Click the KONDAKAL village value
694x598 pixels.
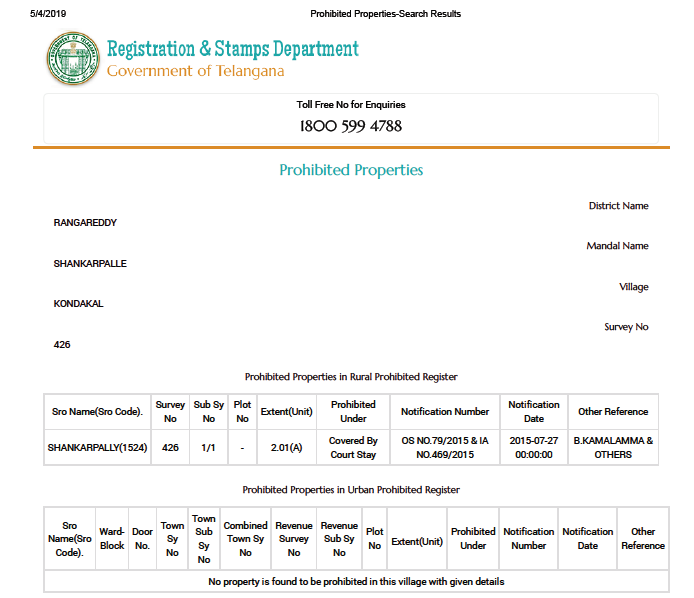click(78, 304)
